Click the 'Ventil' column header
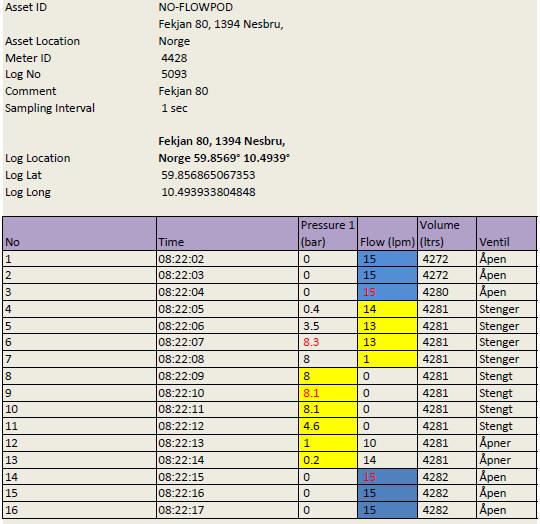 point(507,234)
